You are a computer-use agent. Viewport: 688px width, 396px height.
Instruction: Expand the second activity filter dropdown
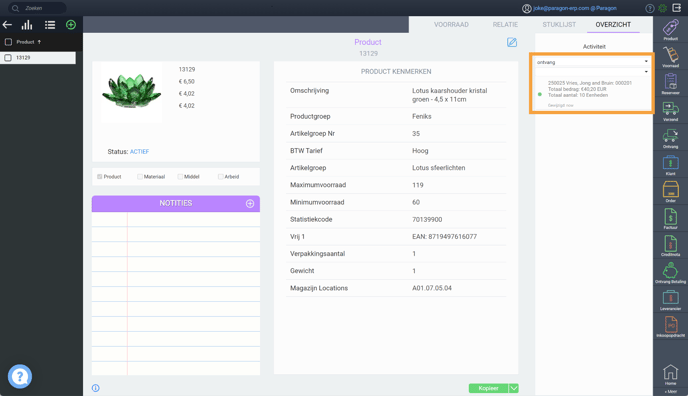tap(592, 71)
